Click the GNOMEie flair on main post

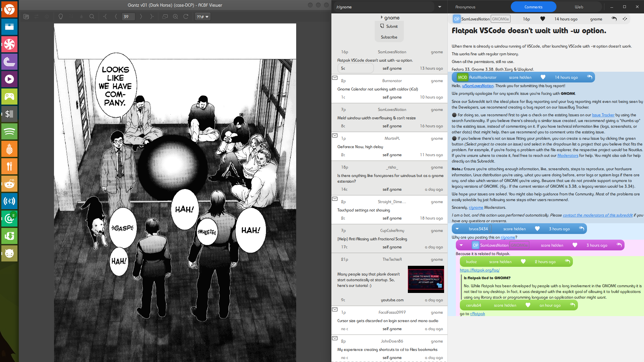tap(500, 19)
